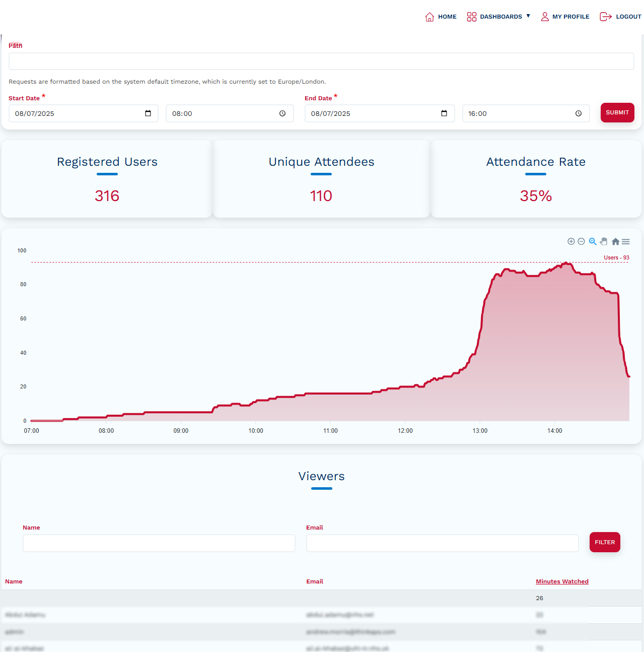Open the chart hamburger menu
The image size is (644, 652).
(626, 242)
